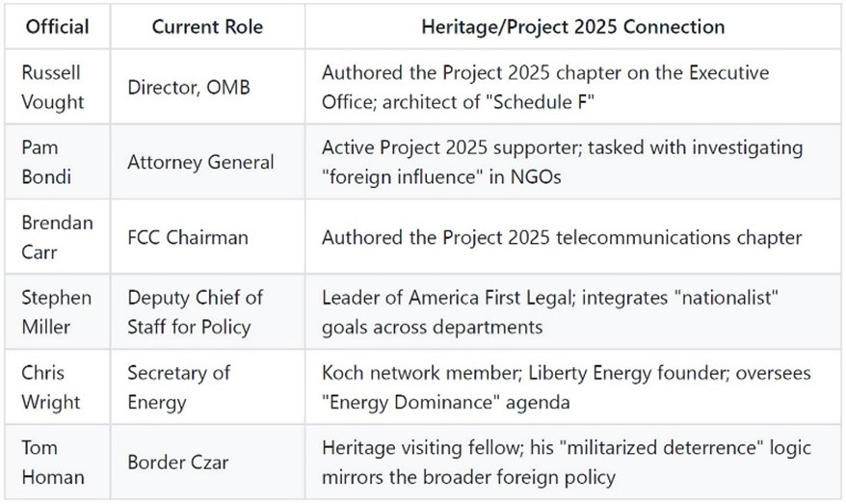Select the Chris Wright name cell
Viewport: 846px width, 504px height.
pos(48,388)
